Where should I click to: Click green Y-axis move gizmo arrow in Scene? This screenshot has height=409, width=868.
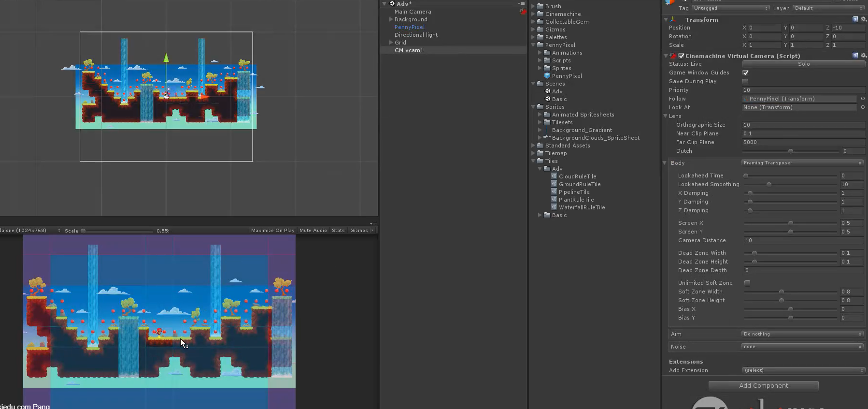click(166, 58)
